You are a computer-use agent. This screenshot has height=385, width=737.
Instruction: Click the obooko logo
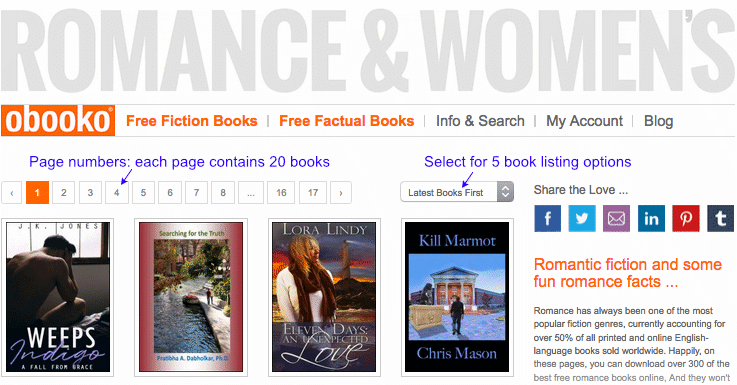click(58, 121)
